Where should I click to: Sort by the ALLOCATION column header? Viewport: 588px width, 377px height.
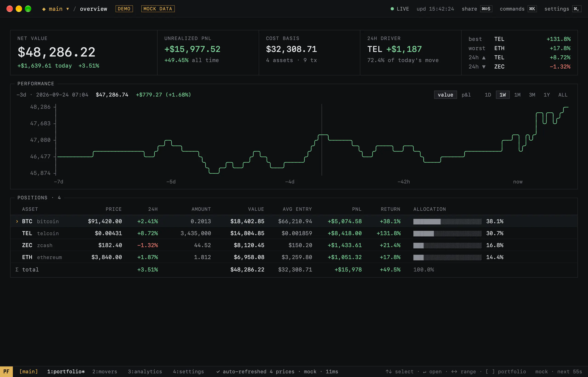pyautogui.click(x=430, y=209)
